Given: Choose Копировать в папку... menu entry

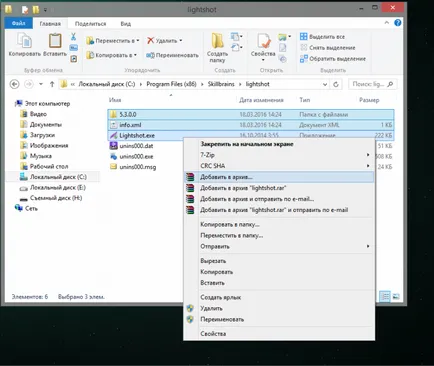Looking at the screenshot, I should coord(279,225).
